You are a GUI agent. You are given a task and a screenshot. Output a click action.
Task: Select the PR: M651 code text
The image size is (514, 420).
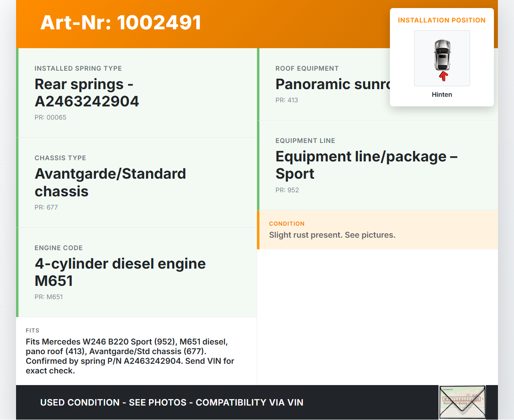[x=49, y=297]
